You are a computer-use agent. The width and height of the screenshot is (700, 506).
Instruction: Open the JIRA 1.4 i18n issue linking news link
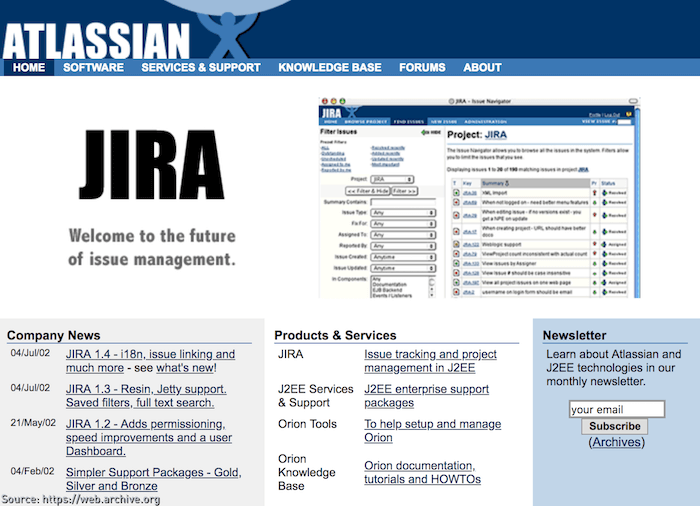tap(150, 361)
